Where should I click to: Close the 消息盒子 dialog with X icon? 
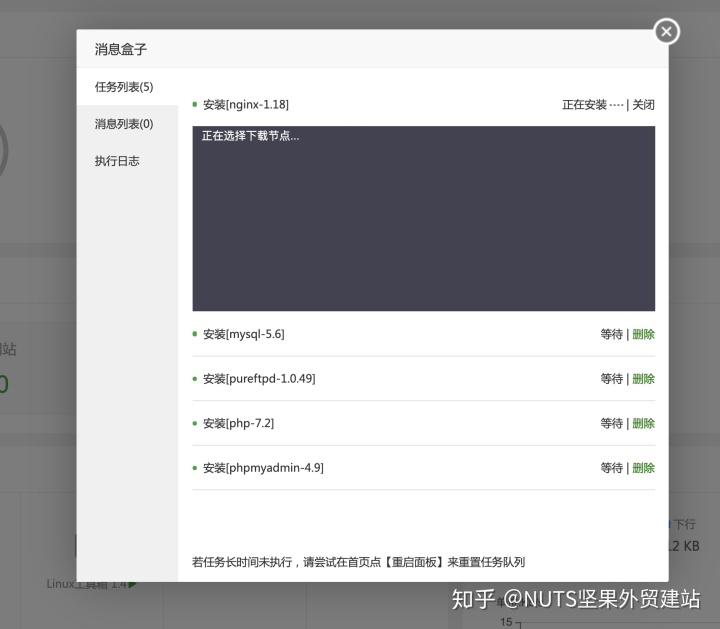tap(666, 32)
